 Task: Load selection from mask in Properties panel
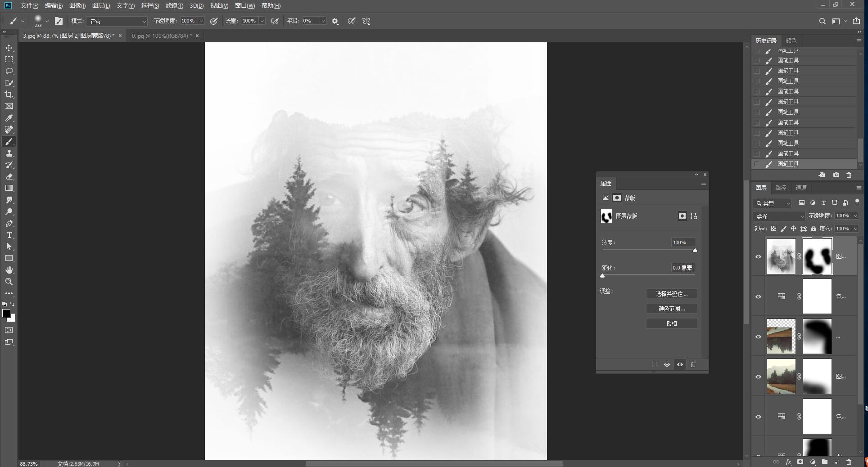(654, 364)
